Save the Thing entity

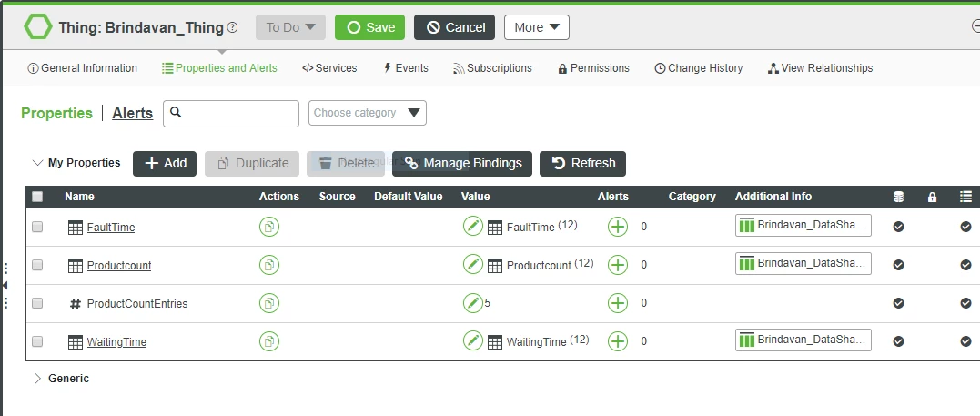[370, 27]
